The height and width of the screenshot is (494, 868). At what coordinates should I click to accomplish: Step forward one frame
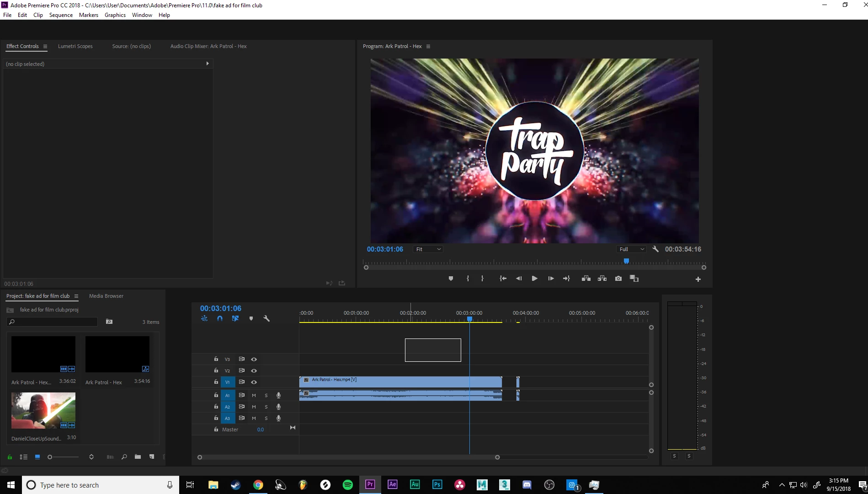point(551,279)
